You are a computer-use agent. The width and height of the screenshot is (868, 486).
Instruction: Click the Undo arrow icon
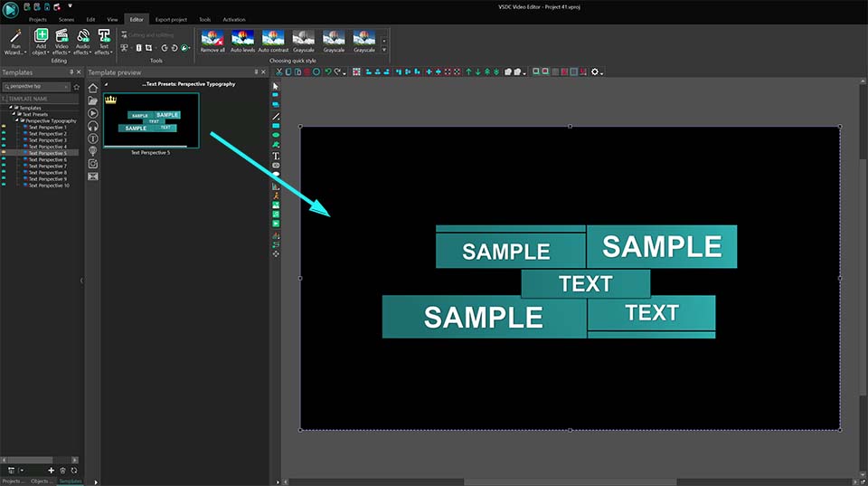(327, 72)
